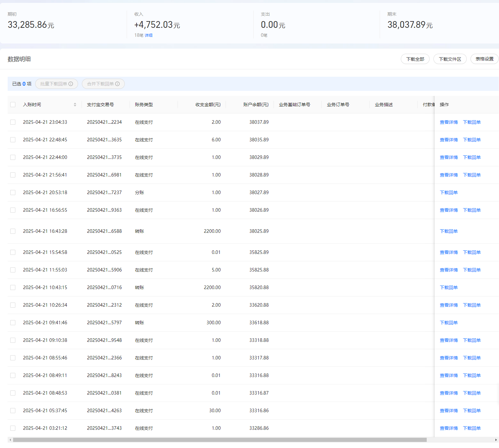Open 详细 link under 收入
The height and width of the screenshot is (448, 499).
tap(148, 35)
